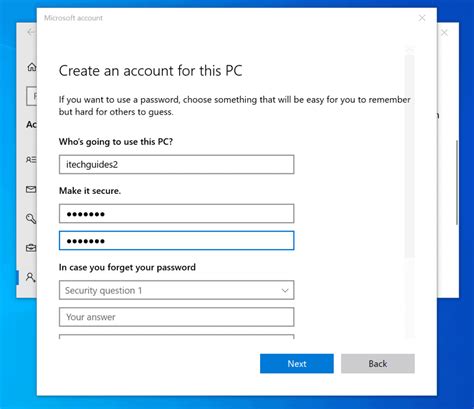Click the first password field
Viewport: 474px width, 409px height.
click(x=176, y=213)
